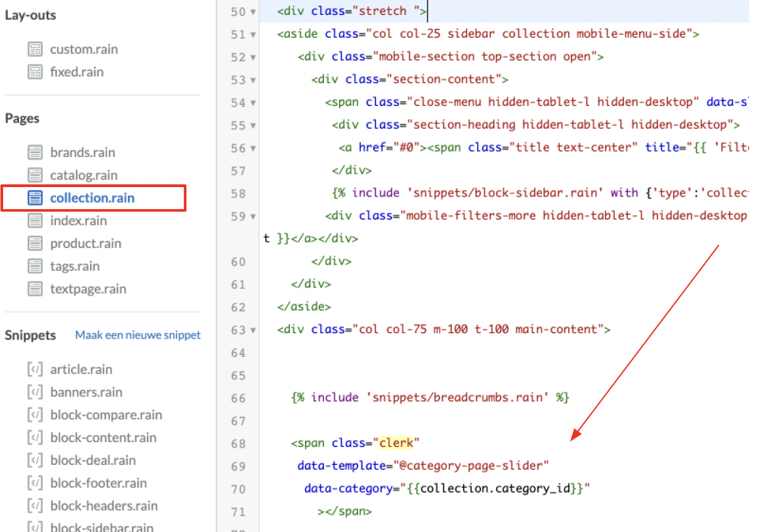The height and width of the screenshot is (532, 760).
Task: Click the fixed.rain layout icon
Action: (35, 72)
